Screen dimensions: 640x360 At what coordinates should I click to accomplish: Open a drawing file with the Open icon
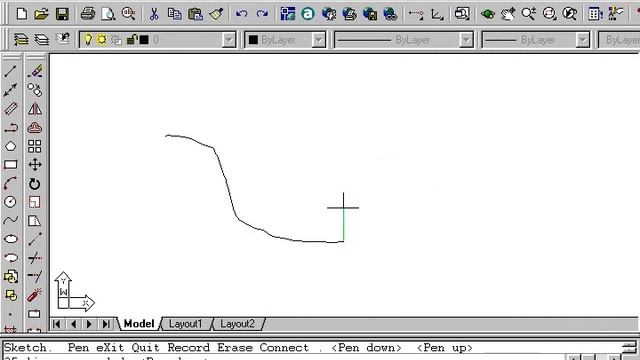(x=41, y=14)
